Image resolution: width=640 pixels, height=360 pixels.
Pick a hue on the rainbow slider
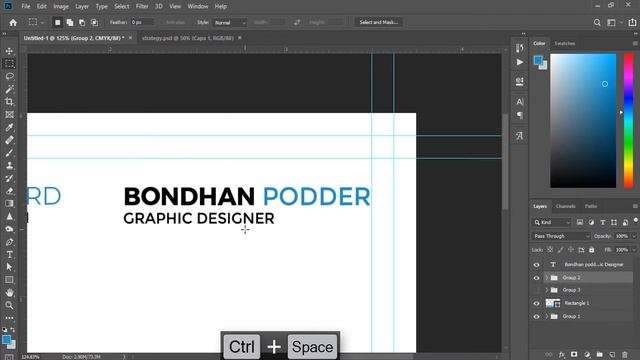[629, 121]
